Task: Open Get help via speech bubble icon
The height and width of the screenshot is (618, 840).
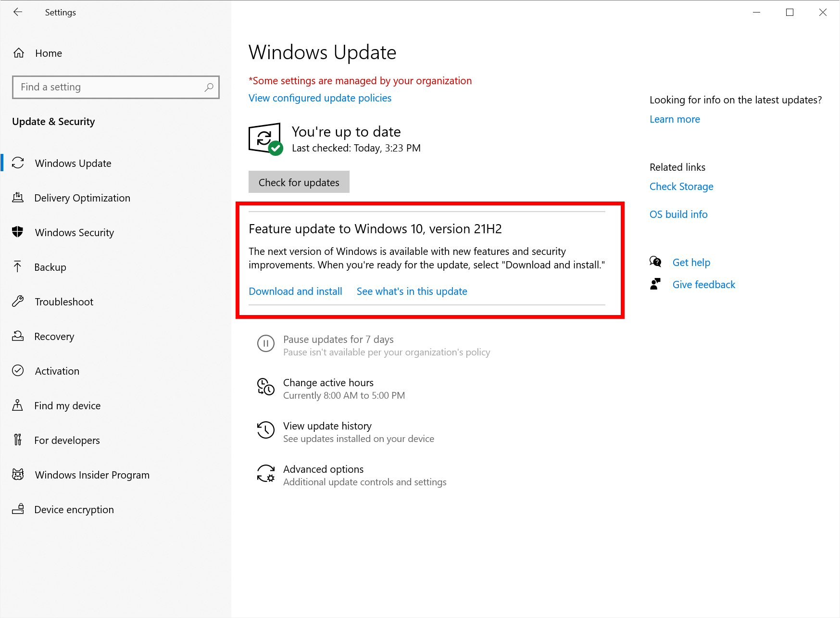Action: (x=655, y=262)
